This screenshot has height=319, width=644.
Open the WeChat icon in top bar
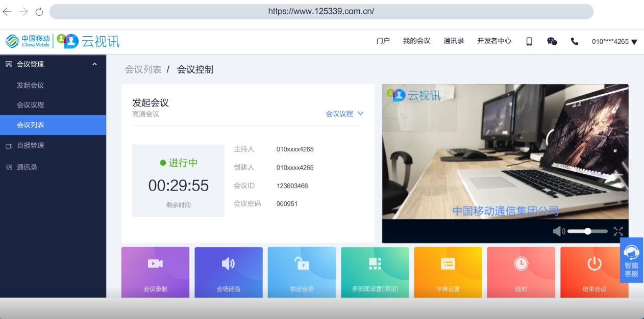pos(552,41)
